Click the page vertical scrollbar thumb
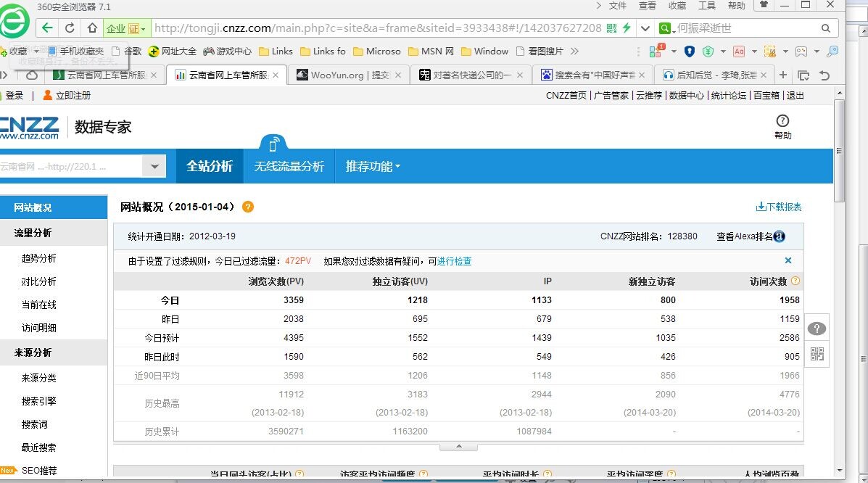Screen dimensions: 868x483 pos(839,151)
